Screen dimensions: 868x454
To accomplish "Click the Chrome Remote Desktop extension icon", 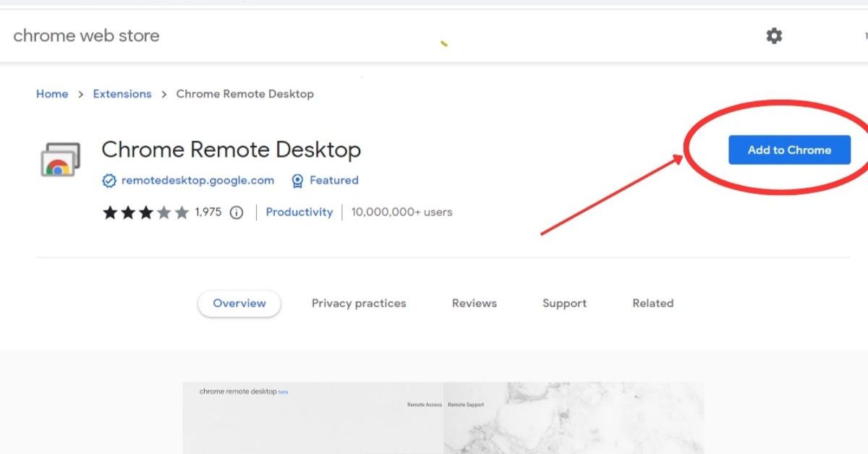I will 59,160.
